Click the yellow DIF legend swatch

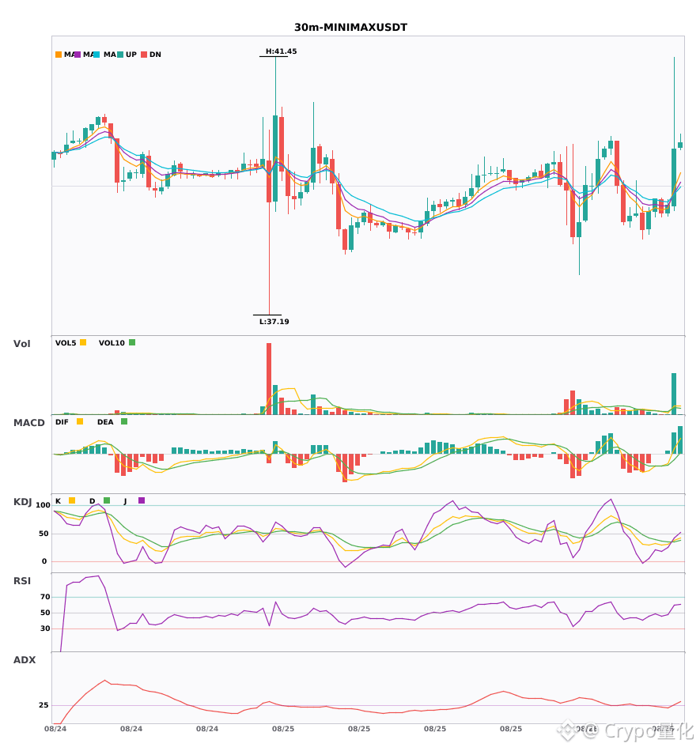click(80, 421)
